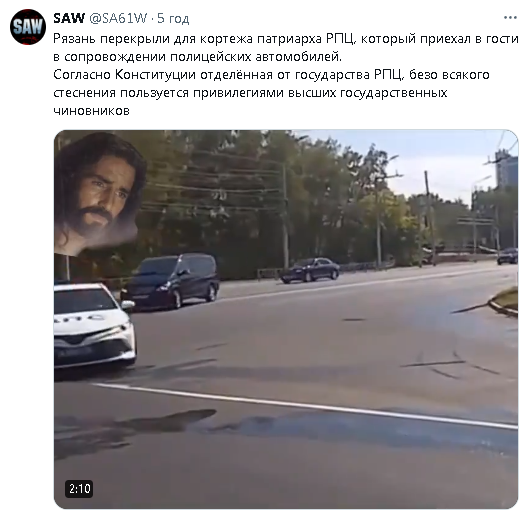
Task: Open the '5 год' timestamp permalink
Action: point(173,18)
